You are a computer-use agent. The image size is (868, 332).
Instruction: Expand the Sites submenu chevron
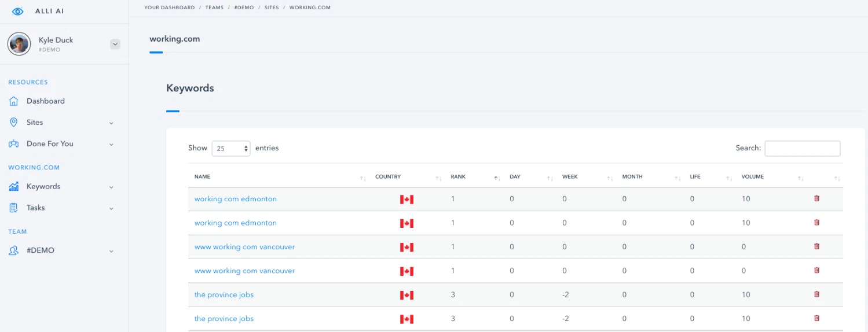pyautogui.click(x=111, y=123)
